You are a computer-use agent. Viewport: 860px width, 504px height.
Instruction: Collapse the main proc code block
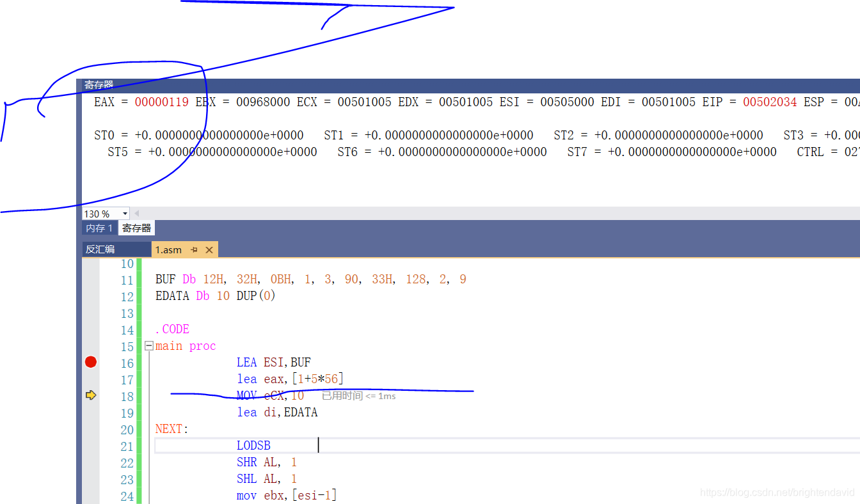point(149,346)
